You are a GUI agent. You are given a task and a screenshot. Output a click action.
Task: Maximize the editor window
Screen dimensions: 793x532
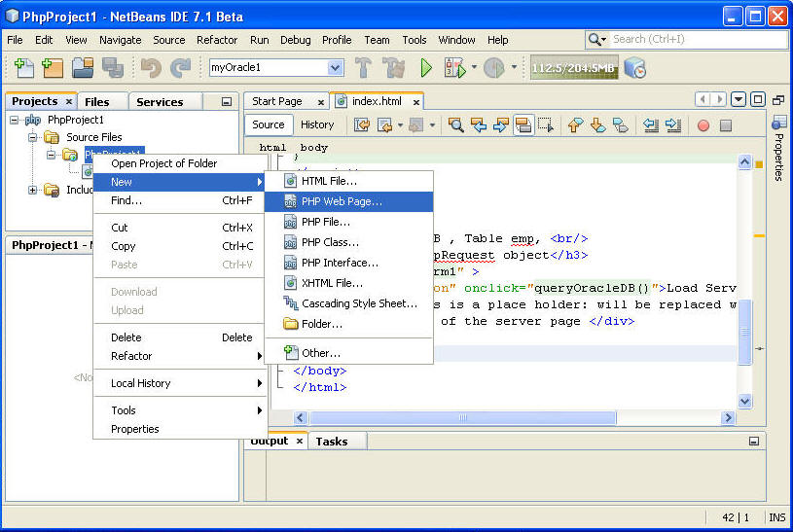758,99
